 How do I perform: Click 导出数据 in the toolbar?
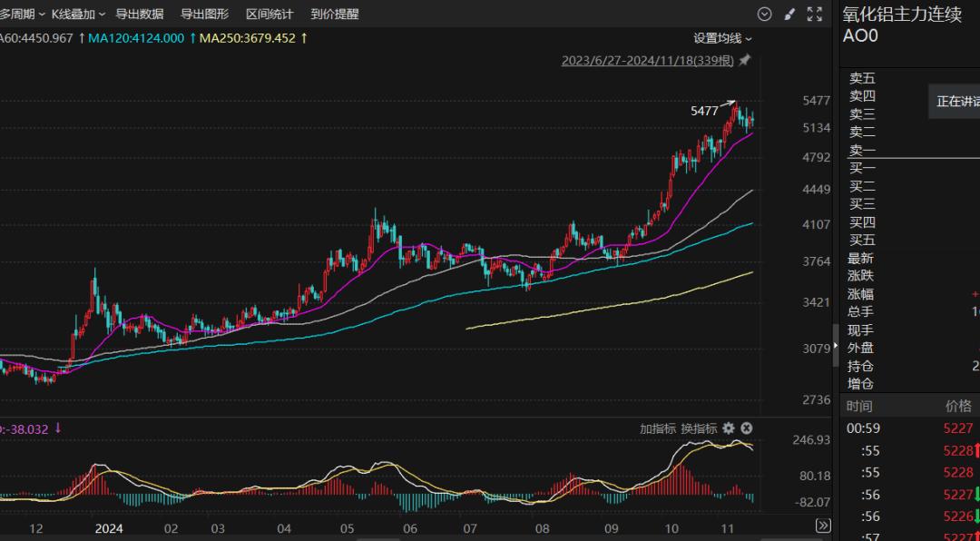point(140,14)
